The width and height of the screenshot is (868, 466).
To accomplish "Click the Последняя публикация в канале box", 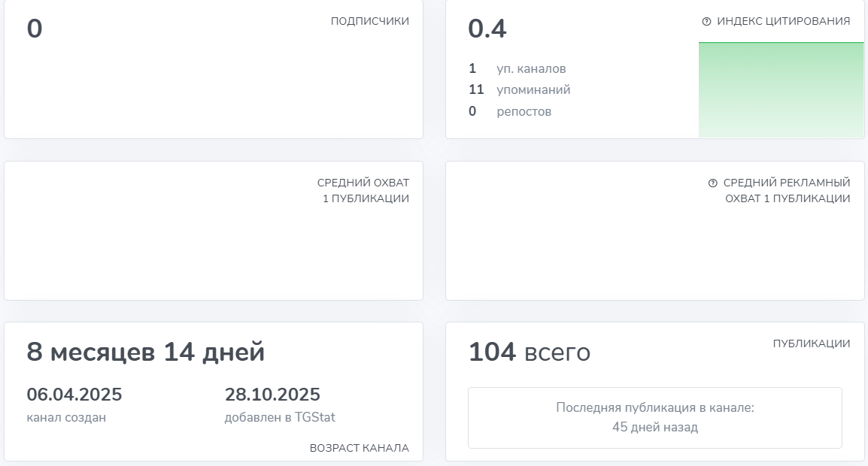I will pyautogui.click(x=654, y=417).
